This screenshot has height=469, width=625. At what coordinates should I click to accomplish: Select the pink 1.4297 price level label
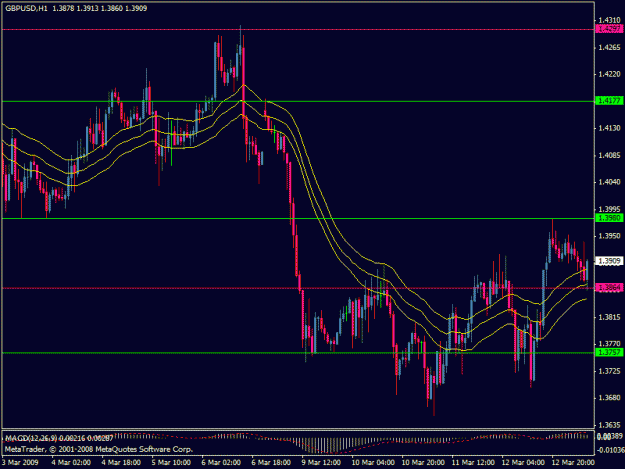coord(609,29)
